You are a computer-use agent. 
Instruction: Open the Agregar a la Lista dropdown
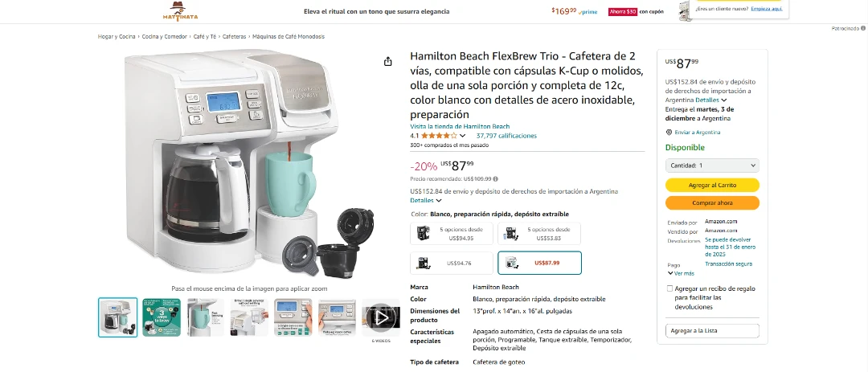coord(712,330)
